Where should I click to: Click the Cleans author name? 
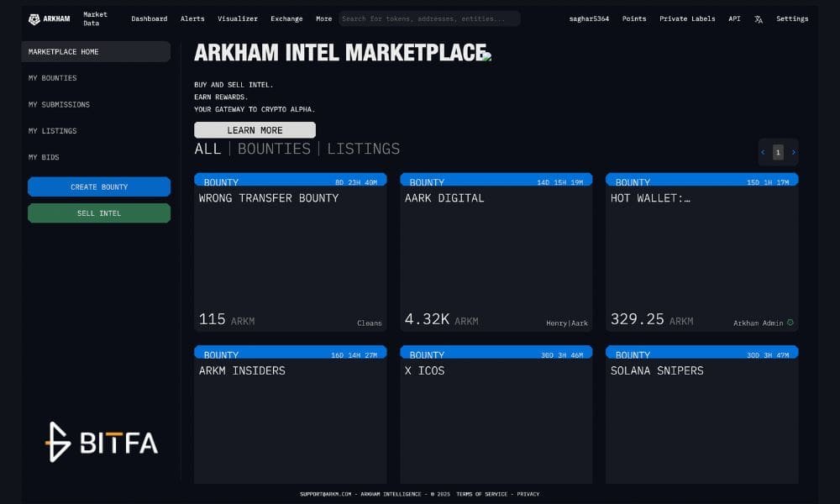370,323
